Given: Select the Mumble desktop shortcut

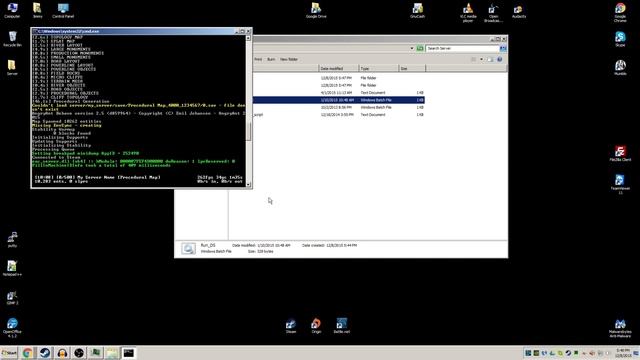Looking at the screenshot, I should click(620, 67).
